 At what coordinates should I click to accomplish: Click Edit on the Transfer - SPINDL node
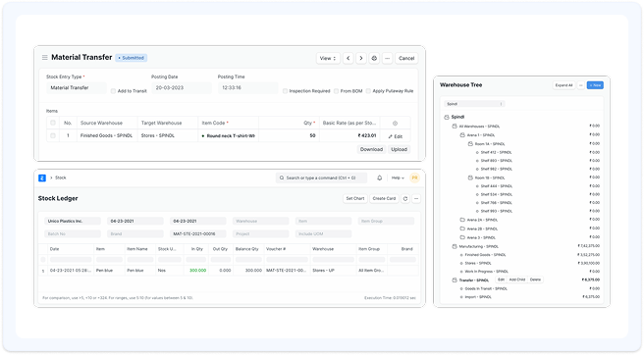click(501, 279)
